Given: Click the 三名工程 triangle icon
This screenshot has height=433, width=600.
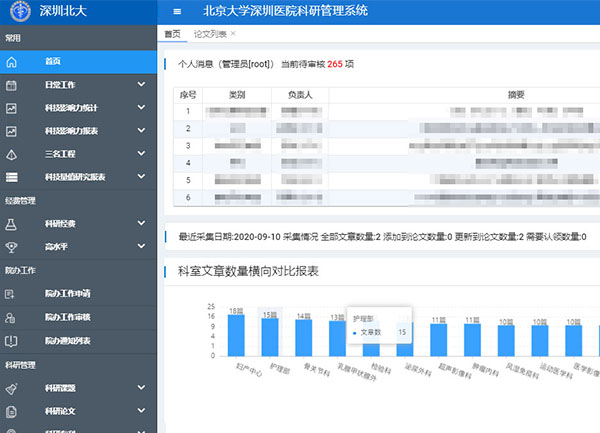Looking at the screenshot, I should coord(11,154).
